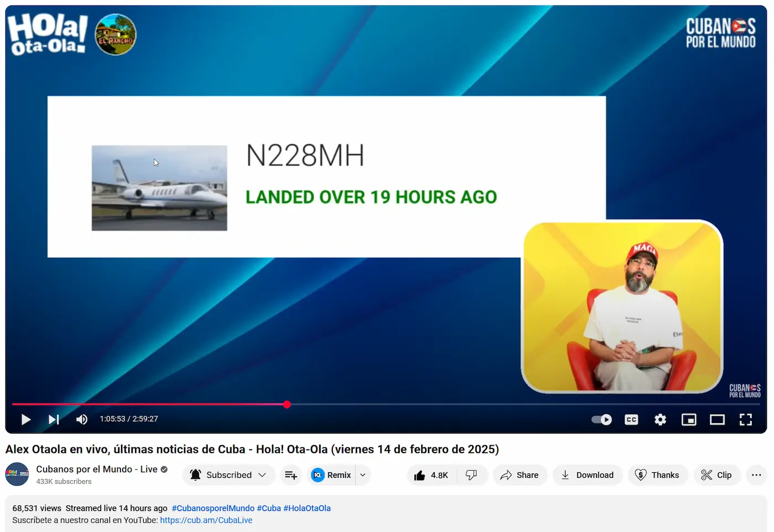Click the Cubanos por el Mundo watermark in player

(x=745, y=390)
